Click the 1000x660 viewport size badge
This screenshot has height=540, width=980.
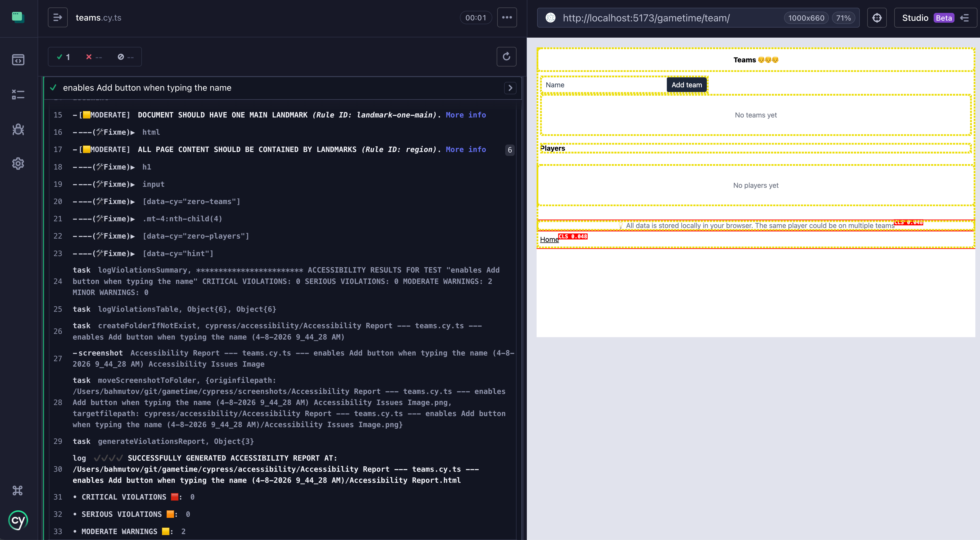[806, 18]
